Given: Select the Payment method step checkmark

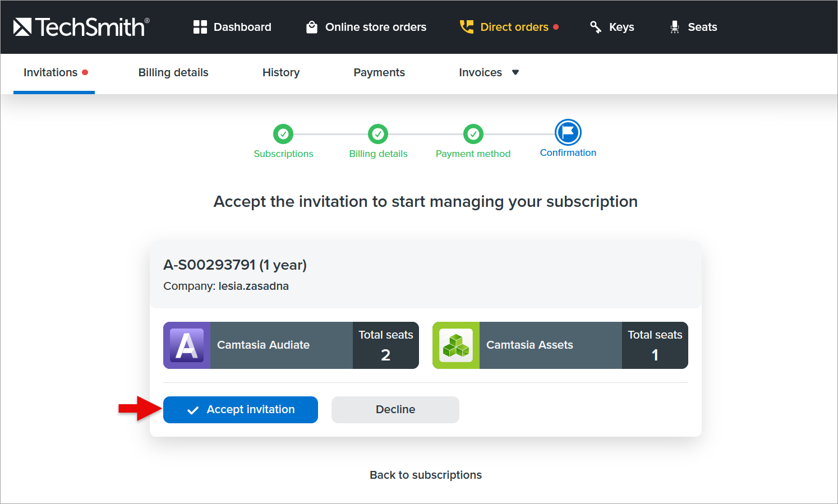Looking at the screenshot, I should click(473, 134).
